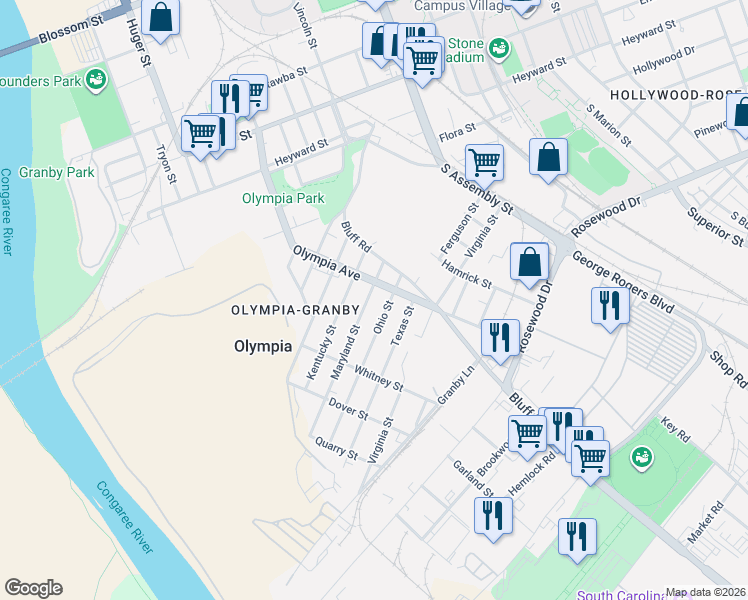The width and height of the screenshot is (748, 600).
Task: Select the Tryon St label
Action: click(166, 164)
